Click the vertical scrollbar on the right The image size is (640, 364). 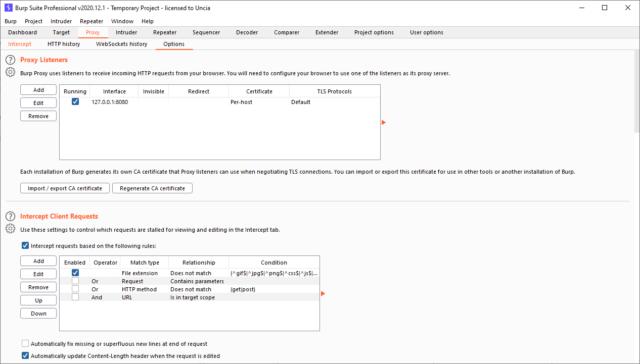[636, 91]
